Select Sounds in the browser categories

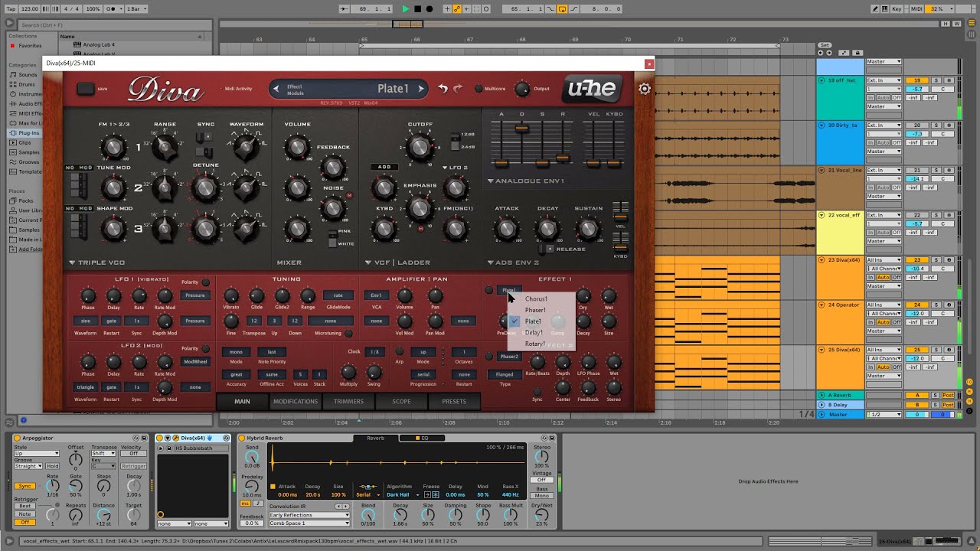tap(27, 75)
